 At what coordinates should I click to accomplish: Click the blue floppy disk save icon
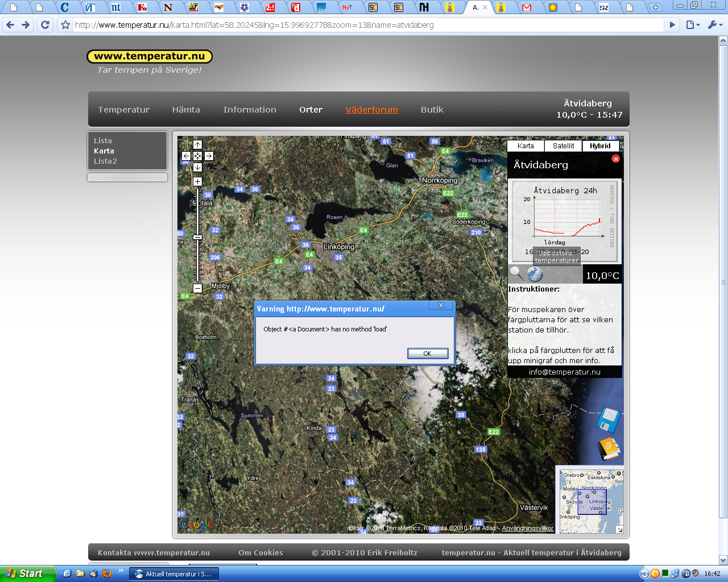pos(608,421)
